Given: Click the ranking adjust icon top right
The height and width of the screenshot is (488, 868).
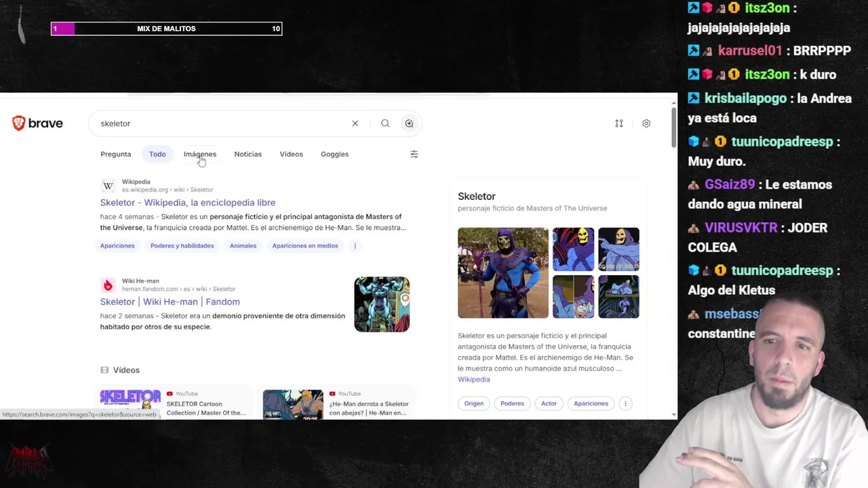Looking at the screenshot, I should coord(619,123).
